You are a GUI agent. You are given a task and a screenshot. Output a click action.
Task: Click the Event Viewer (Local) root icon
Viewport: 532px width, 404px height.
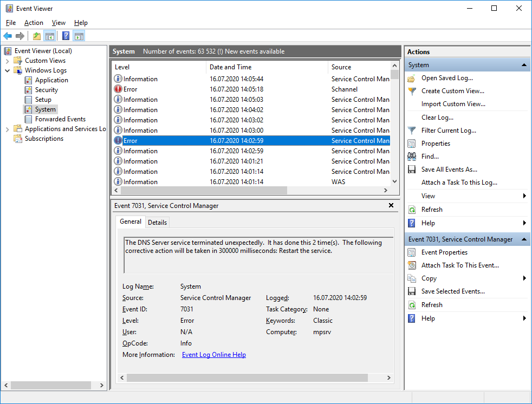tap(8, 51)
